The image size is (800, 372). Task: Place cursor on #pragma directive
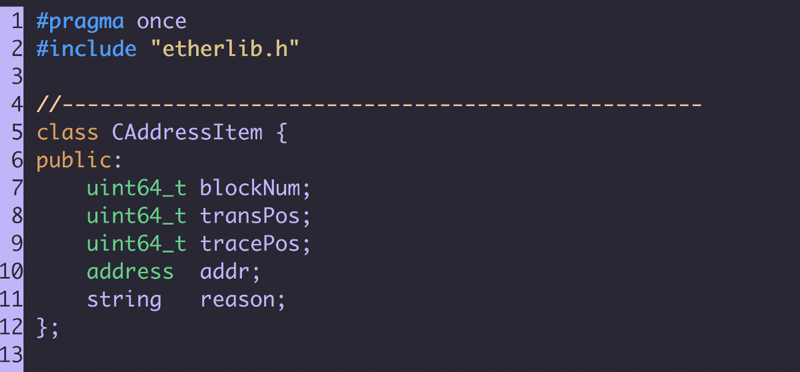point(80,22)
